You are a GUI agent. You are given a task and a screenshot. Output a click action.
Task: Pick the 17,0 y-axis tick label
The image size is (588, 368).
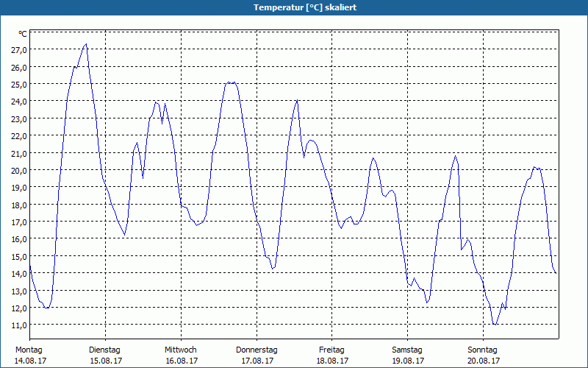[19, 222]
